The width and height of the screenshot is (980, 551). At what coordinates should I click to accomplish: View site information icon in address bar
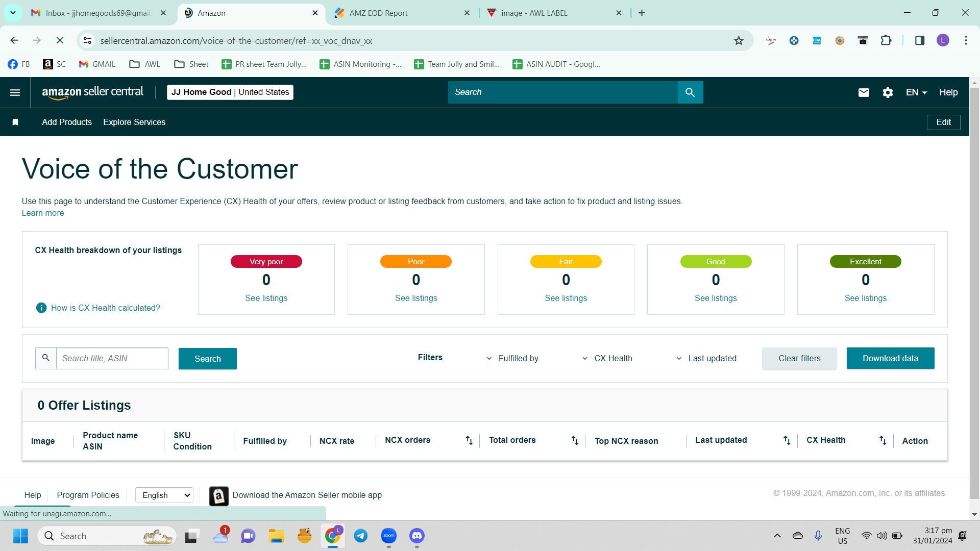[x=88, y=41]
